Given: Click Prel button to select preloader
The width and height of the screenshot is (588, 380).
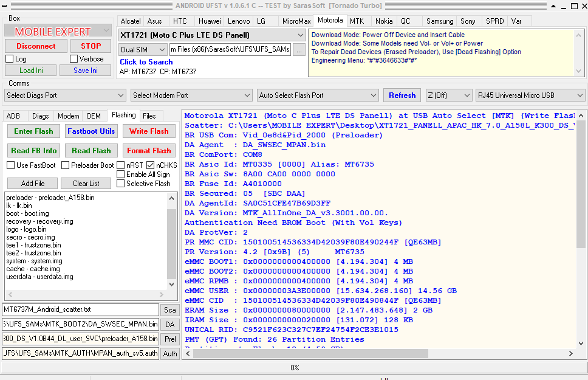Looking at the screenshot, I should point(170,339).
